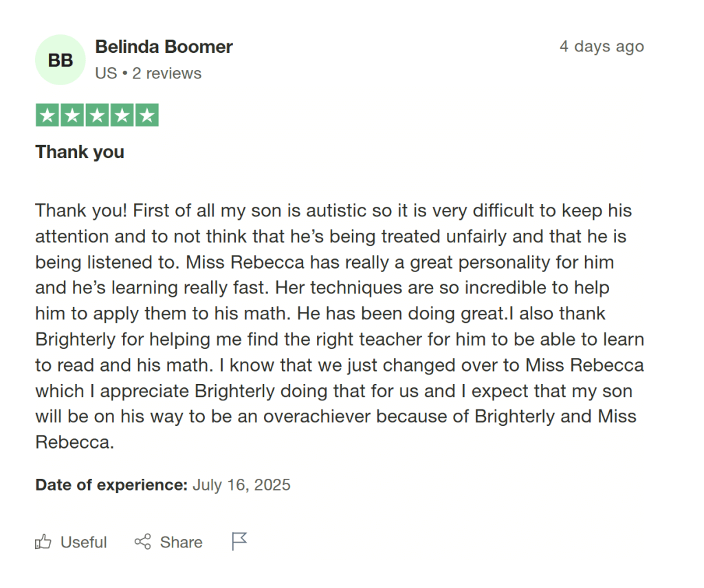The width and height of the screenshot is (704, 588).
Task: Click the middle star of the rating
Action: (x=97, y=115)
